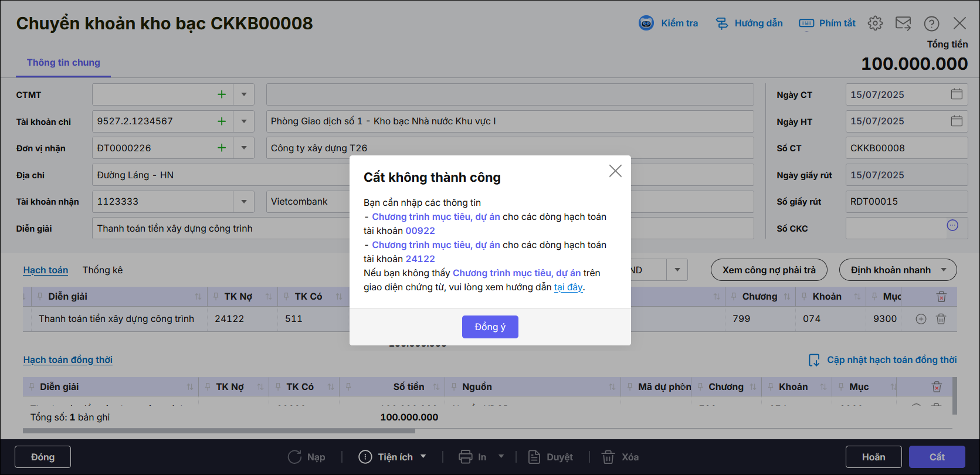
Task: Save the voucher with Cất
Action: pyautogui.click(x=937, y=457)
